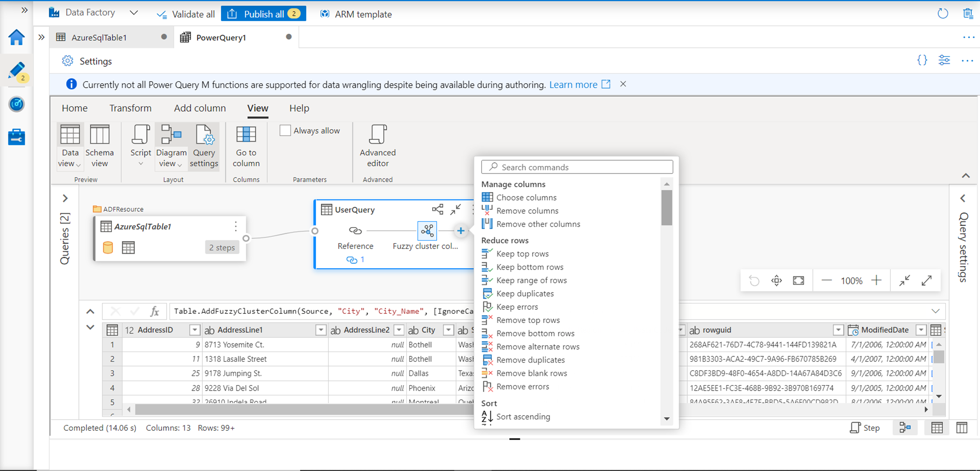The height and width of the screenshot is (471, 980).
Task: Follow the Learn more link
Action: point(573,85)
